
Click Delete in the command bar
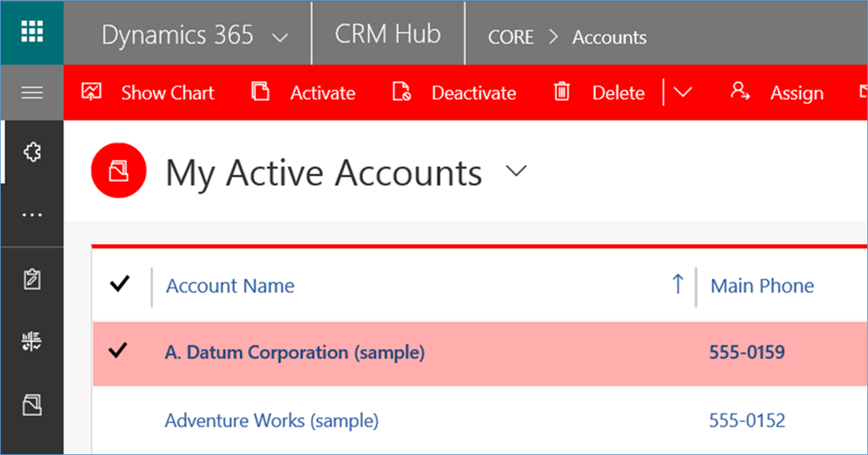[618, 93]
